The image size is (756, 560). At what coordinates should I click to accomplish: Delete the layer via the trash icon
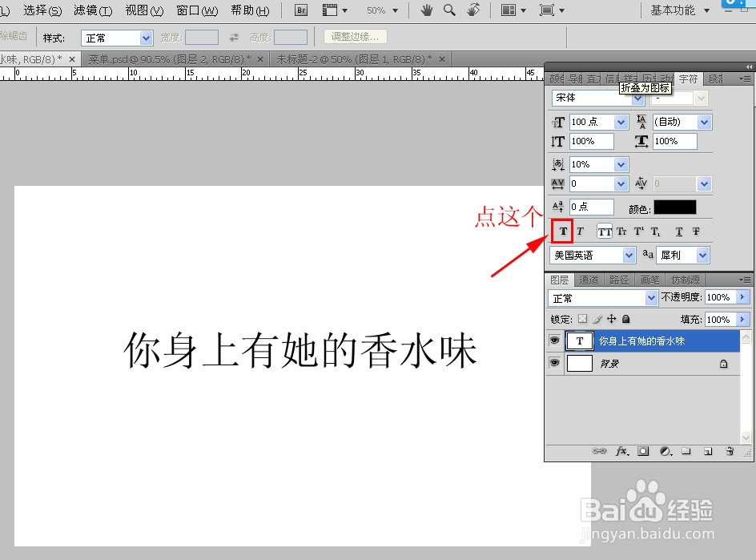point(729,451)
